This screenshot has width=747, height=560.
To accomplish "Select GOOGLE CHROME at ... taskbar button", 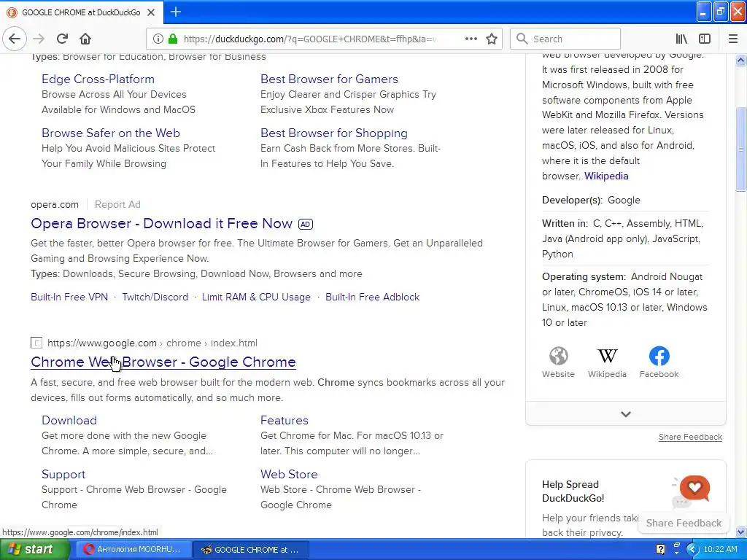I will [251, 550].
